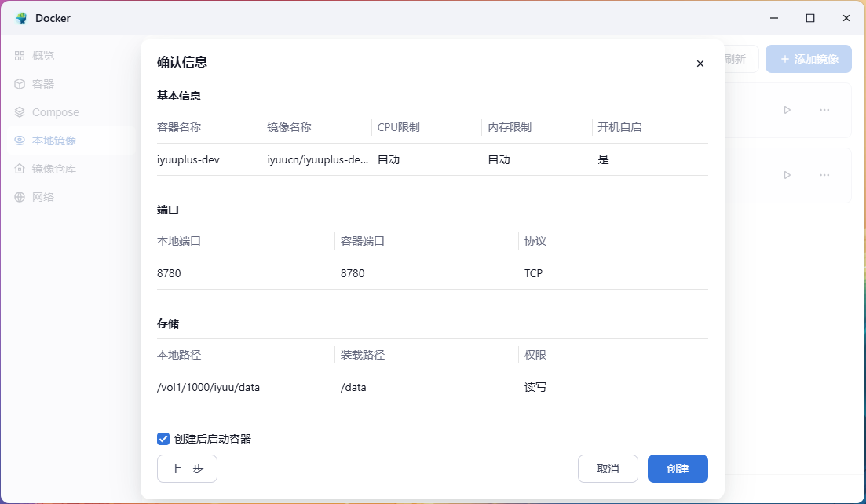Screen dimensions: 866x504
Task: Click the 容器 cube icon in sidebar
Action: [20, 84]
